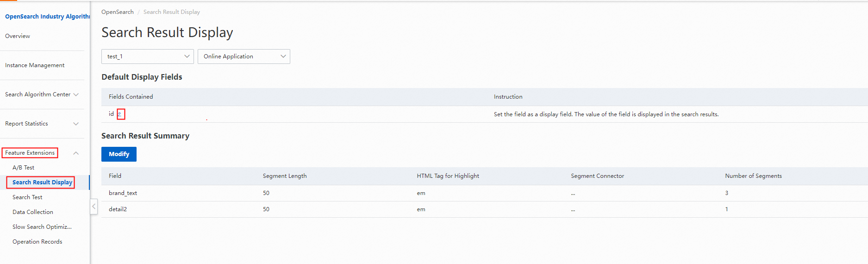Click the Fields Contained column header
Viewport: 868px width, 264px height.
[x=131, y=97]
